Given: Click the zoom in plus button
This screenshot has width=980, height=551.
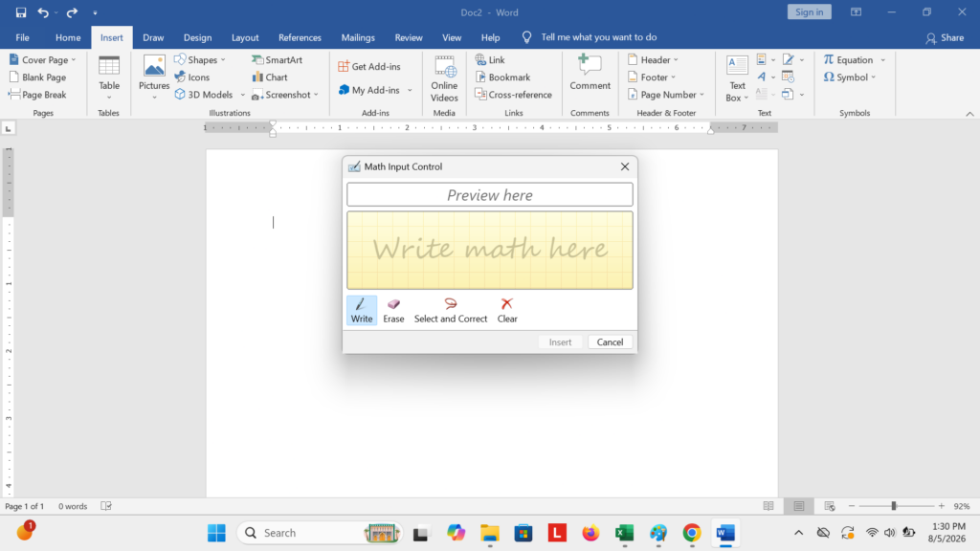Looking at the screenshot, I should click(x=942, y=506).
